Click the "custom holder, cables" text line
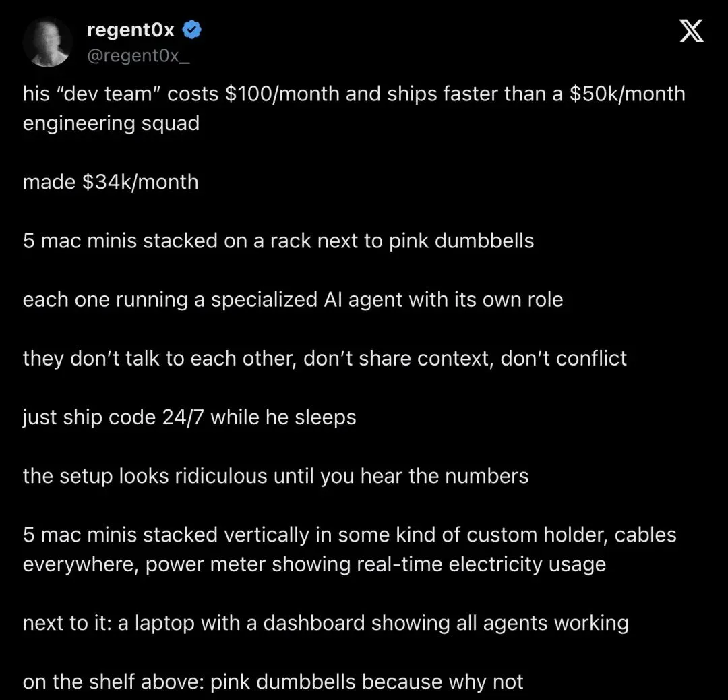 point(349,535)
